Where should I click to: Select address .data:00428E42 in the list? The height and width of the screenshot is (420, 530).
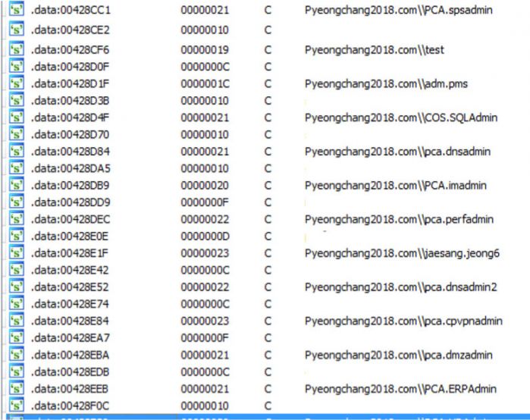tap(71, 270)
